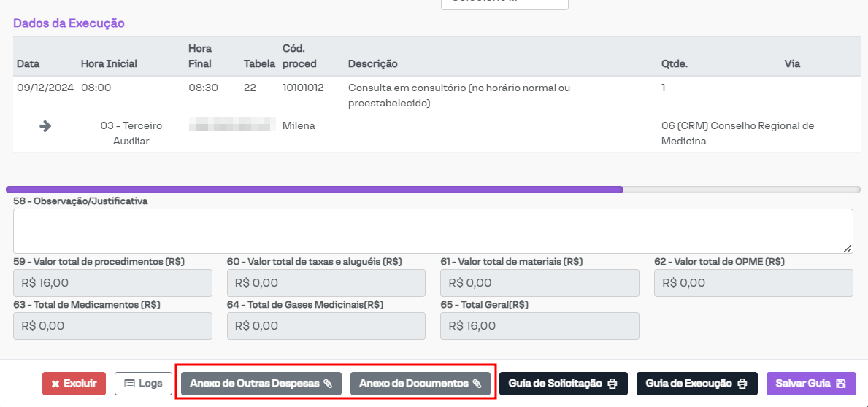Open Anexo de Outras Despesas attachment
The width and height of the screenshot is (868, 407).
coord(261,384)
